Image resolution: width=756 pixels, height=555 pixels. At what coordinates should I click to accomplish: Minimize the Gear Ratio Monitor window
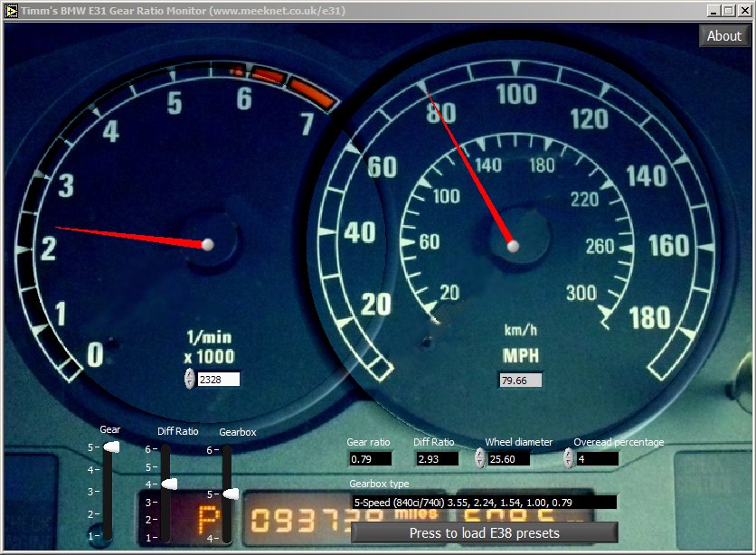[x=714, y=11]
